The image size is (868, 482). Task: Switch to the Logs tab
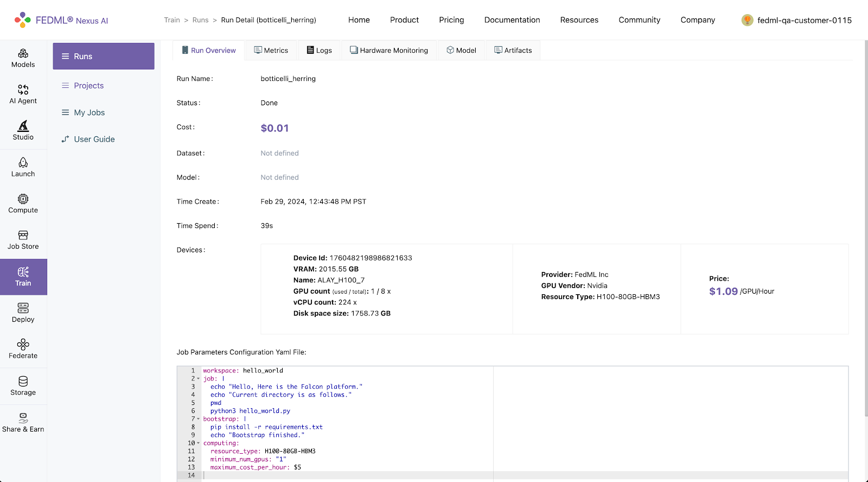pyautogui.click(x=319, y=50)
